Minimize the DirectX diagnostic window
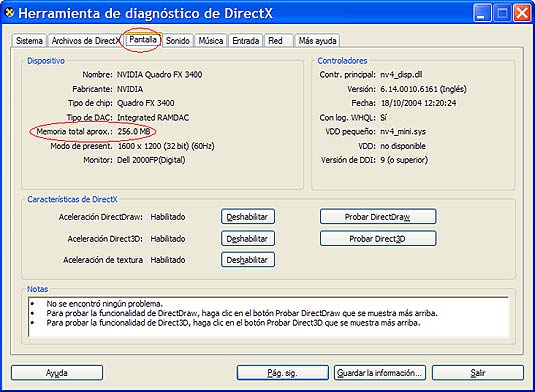This screenshot has height=392, width=535. pyautogui.click(x=482, y=13)
